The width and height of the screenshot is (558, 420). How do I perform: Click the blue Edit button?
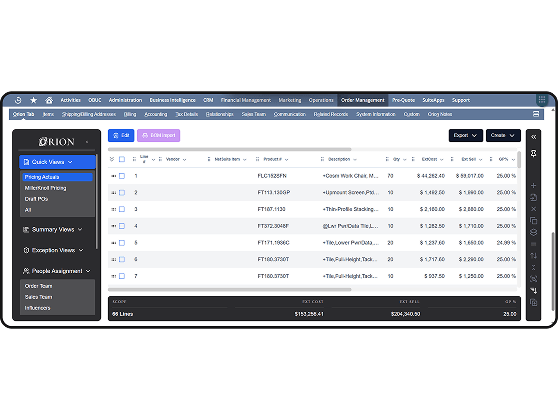(x=121, y=135)
